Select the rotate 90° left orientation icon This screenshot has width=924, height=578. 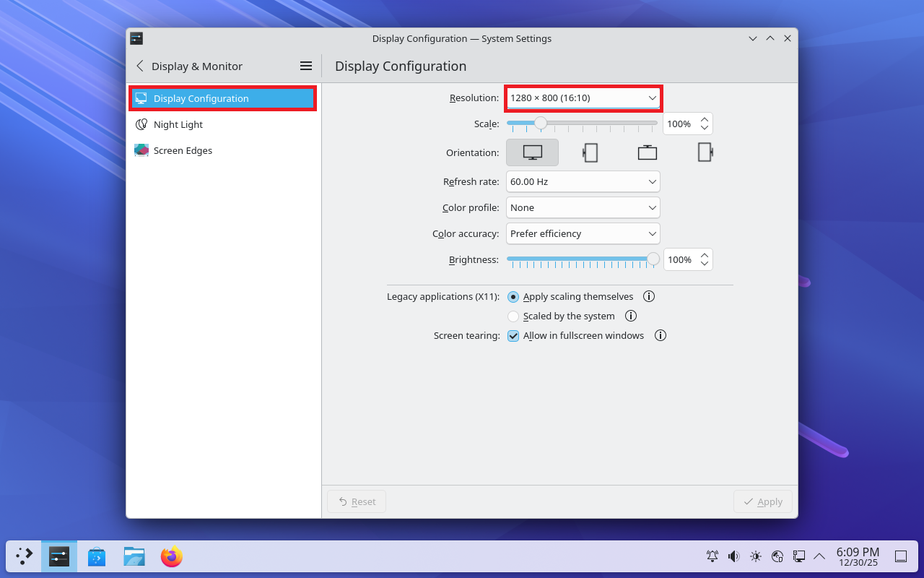click(590, 152)
